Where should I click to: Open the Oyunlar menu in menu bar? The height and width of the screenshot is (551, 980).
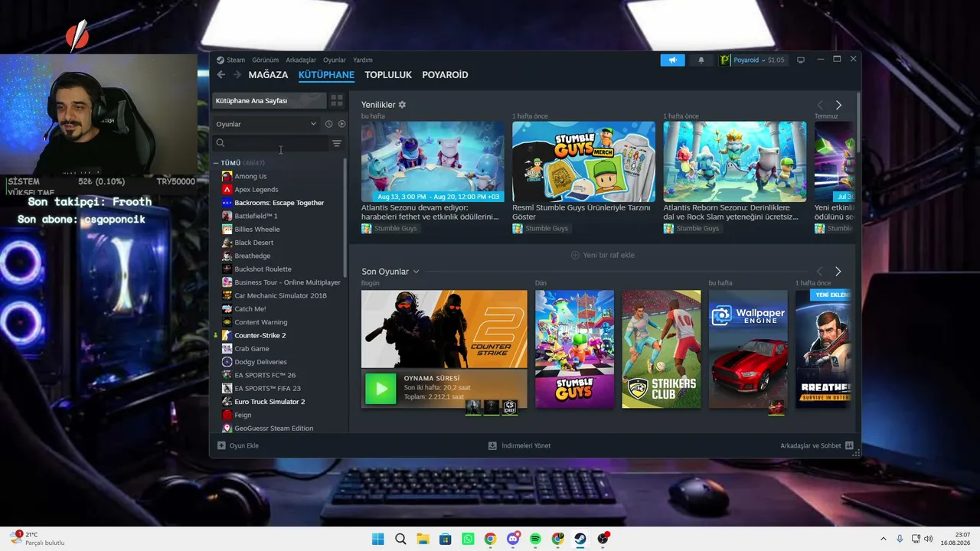(335, 60)
